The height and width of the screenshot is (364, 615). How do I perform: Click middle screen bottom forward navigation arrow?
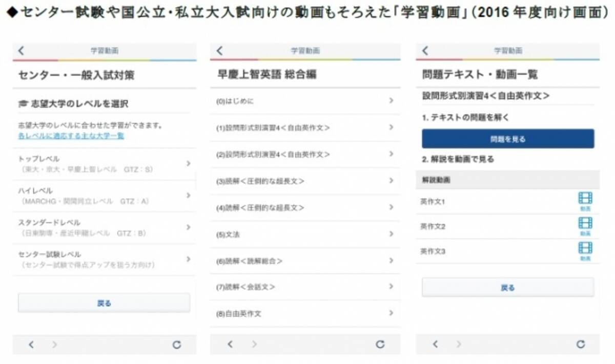254,345
